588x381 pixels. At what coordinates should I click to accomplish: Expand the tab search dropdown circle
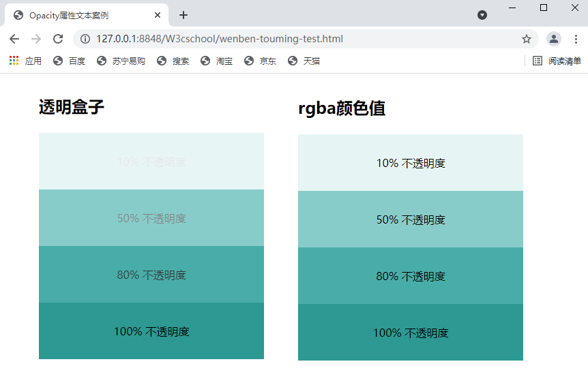482,15
